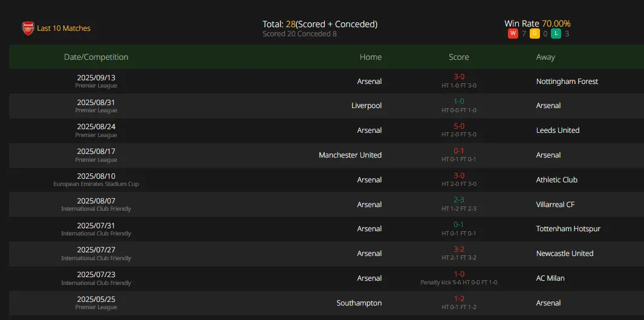The image size is (644, 320).
Task: Click the yellow D draw badge
Action: tap(535, 34)
